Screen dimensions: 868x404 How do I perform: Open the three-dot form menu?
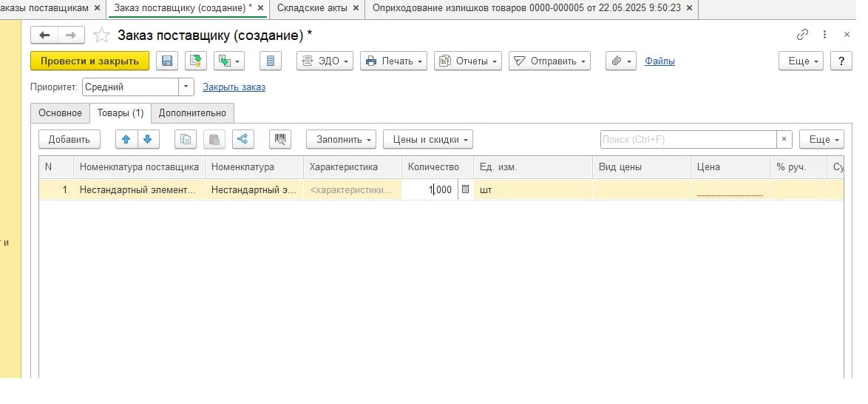pos(824,35)
